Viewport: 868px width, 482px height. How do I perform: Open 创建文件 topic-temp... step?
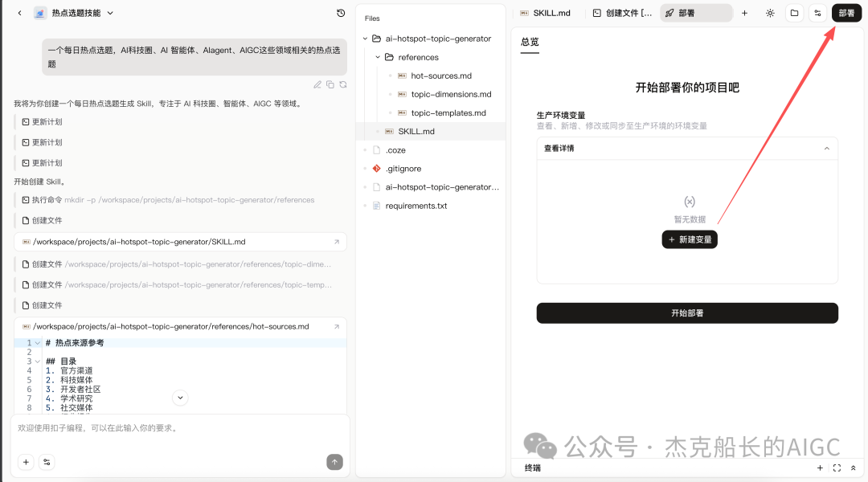coord(177,285)
